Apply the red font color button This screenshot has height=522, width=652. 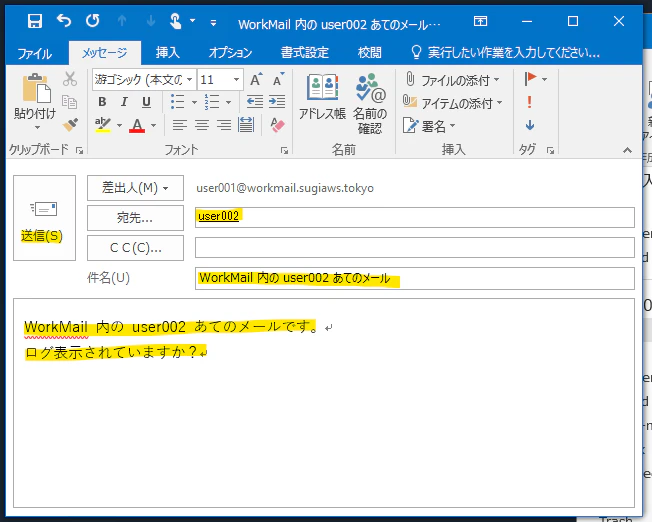(x=137, y=125)
